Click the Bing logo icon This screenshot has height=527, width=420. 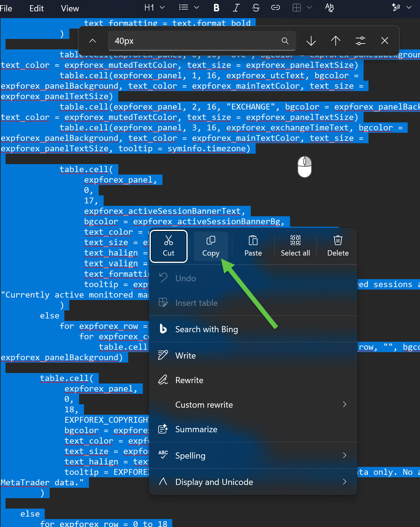tap(163, 329)
